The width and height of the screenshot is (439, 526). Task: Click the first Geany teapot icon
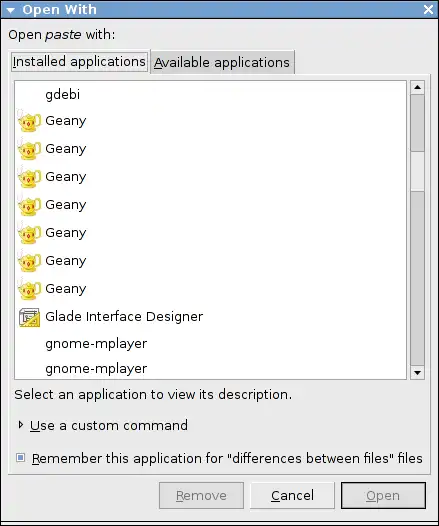pyautogui.click(x=29, y=121)
